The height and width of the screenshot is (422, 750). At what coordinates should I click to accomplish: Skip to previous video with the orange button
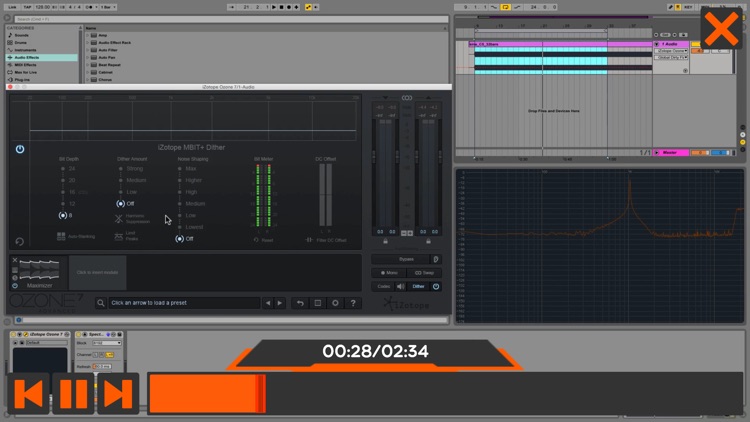(x=28, y=394)
